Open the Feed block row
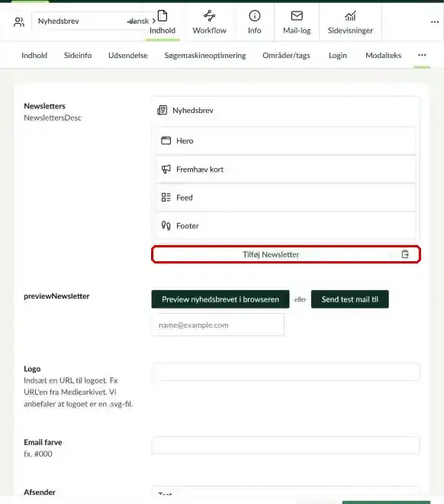Screen dimensions: 444x504 coord(286,197)
